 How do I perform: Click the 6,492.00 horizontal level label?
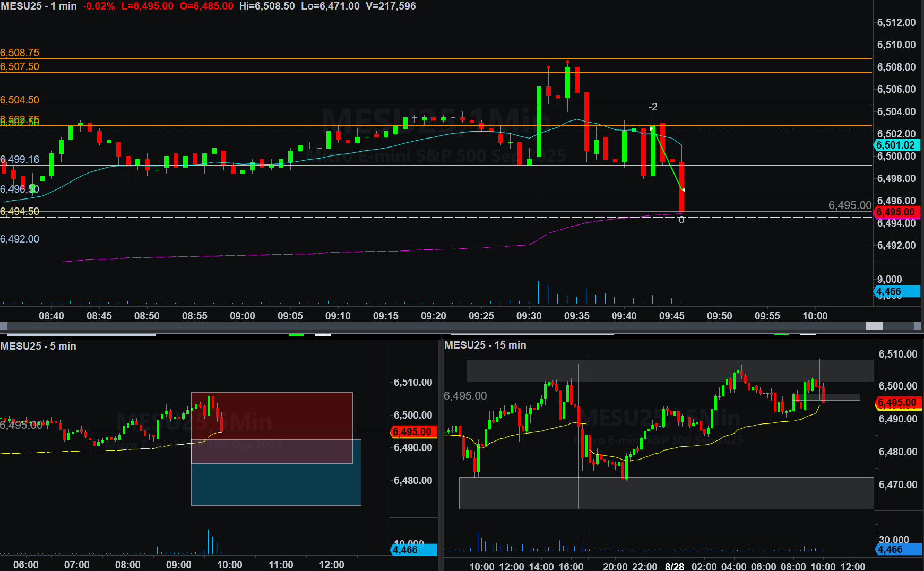click(20, 239)
